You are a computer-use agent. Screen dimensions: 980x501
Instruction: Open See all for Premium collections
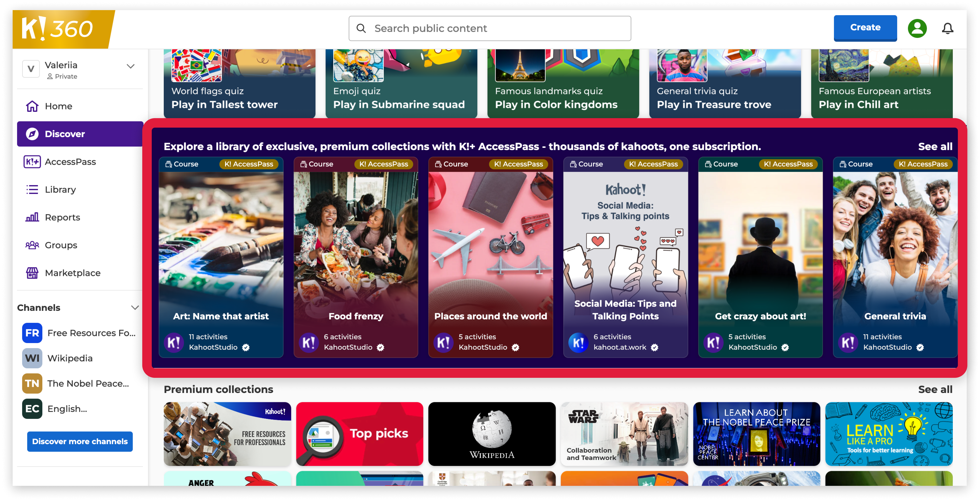click(935, 389)
